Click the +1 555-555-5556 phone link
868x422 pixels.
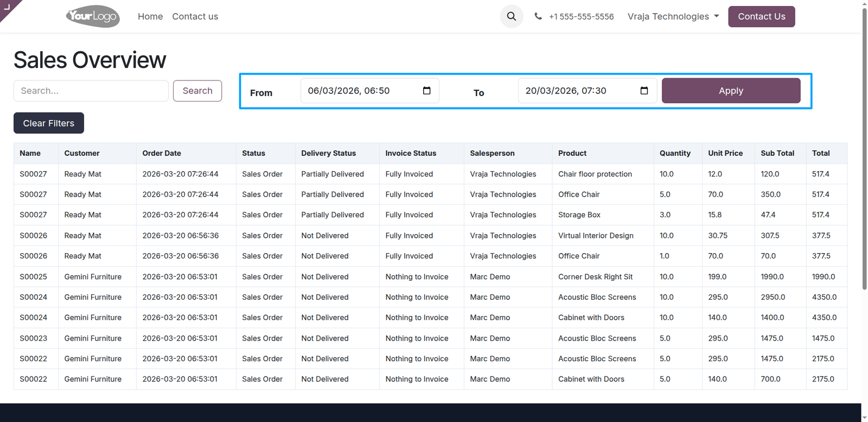[x=582, y=17]
